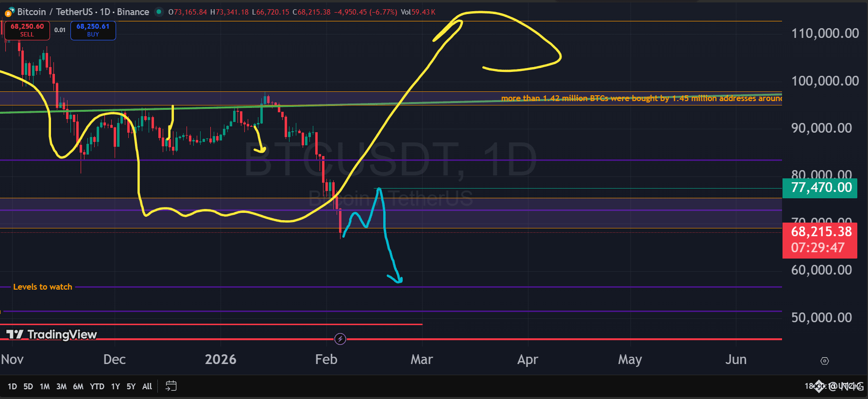868x399 pixels.
Task: Choose the 6M date range
Action: [78, 386]
